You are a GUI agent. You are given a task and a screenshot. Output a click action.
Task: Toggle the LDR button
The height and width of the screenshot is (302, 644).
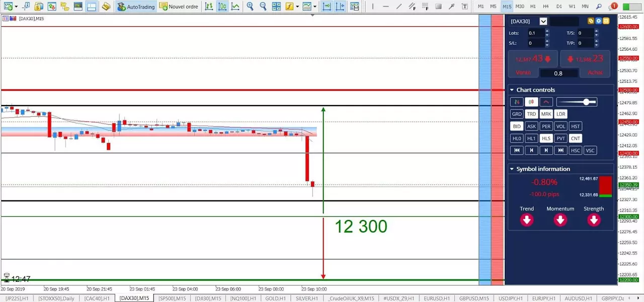click(x=561, y=114)
